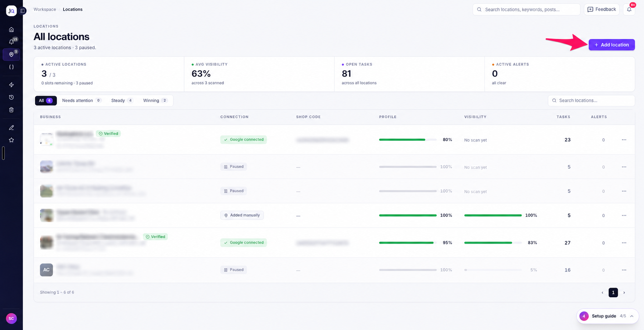Screen dimensions: 644x330
Task: Open the curly braces icon in sidebar
Action: [x=11, y=67]
